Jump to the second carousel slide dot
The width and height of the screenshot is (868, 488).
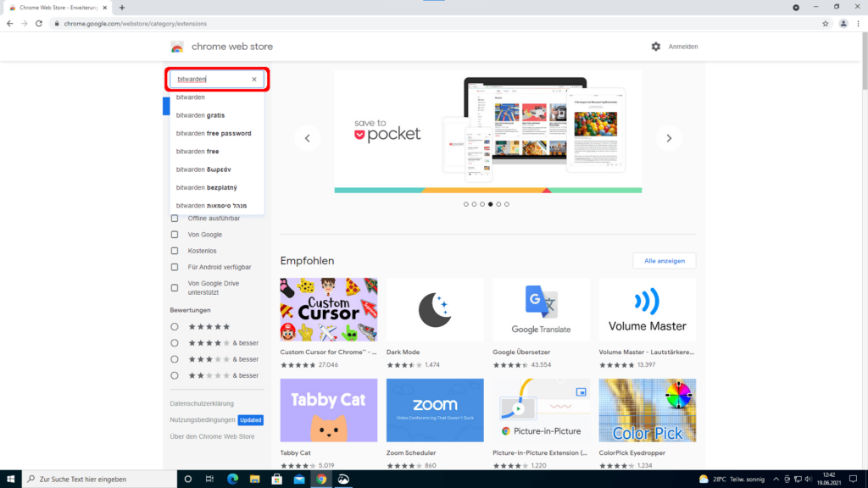pos(474,204)
